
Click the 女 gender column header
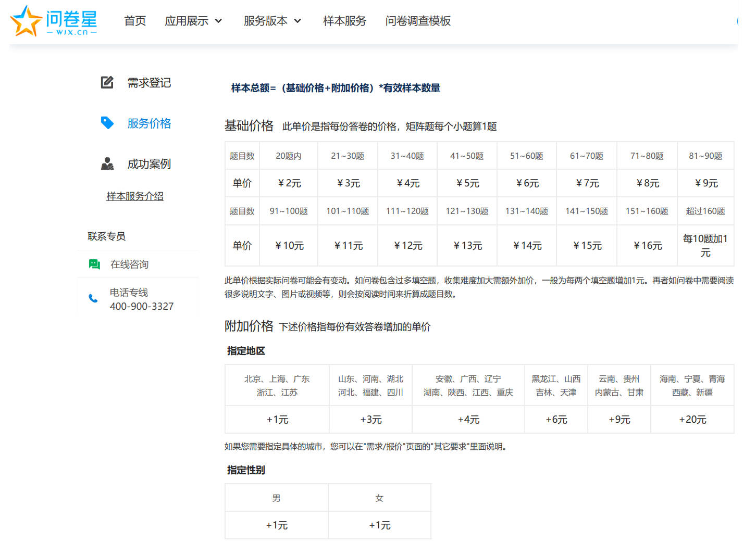pyautogui.click(x=379, y=498)
